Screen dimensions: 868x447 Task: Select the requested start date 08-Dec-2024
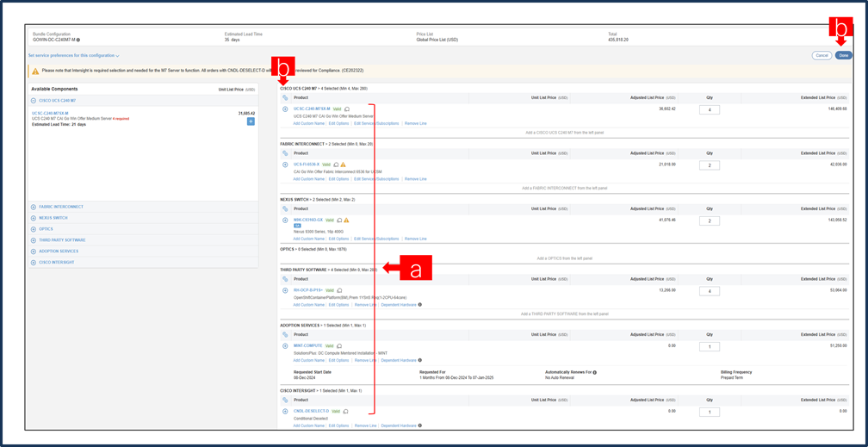point(303,377)
